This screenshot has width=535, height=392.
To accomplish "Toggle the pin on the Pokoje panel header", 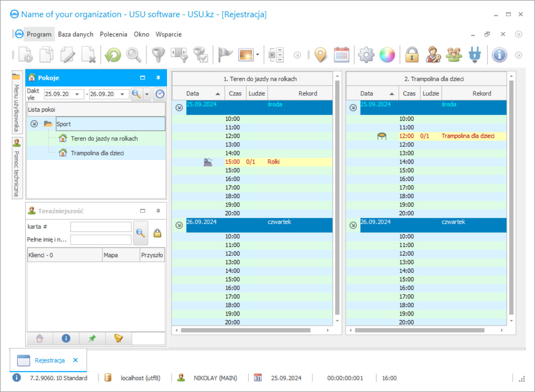I will coord(158,78).
